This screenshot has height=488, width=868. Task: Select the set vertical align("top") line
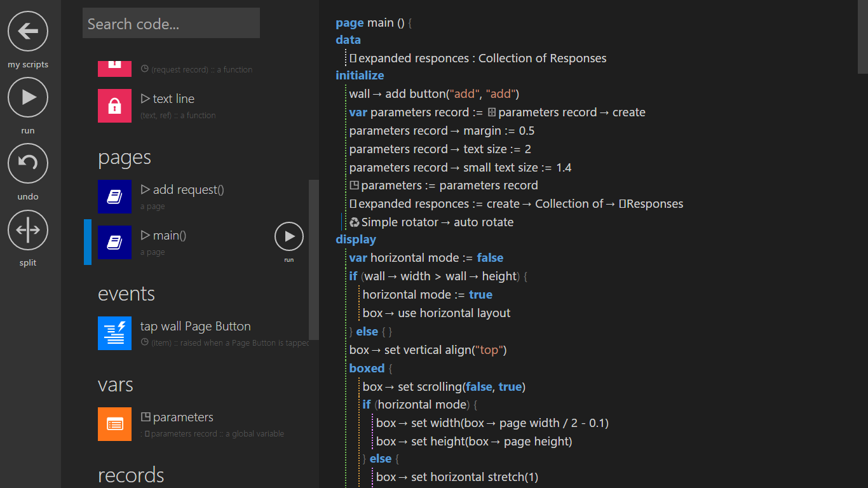(428, 350)
